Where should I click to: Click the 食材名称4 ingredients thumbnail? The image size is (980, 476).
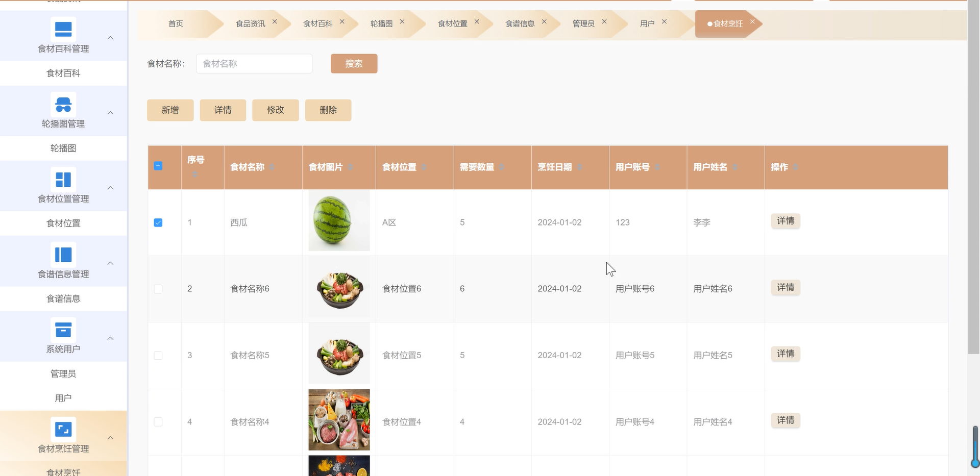339,420
